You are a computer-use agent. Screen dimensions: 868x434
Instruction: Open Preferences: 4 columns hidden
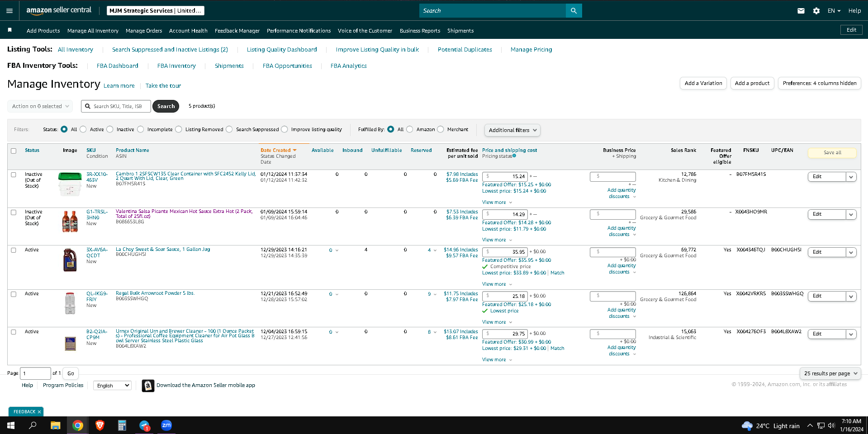click(819, 83)
